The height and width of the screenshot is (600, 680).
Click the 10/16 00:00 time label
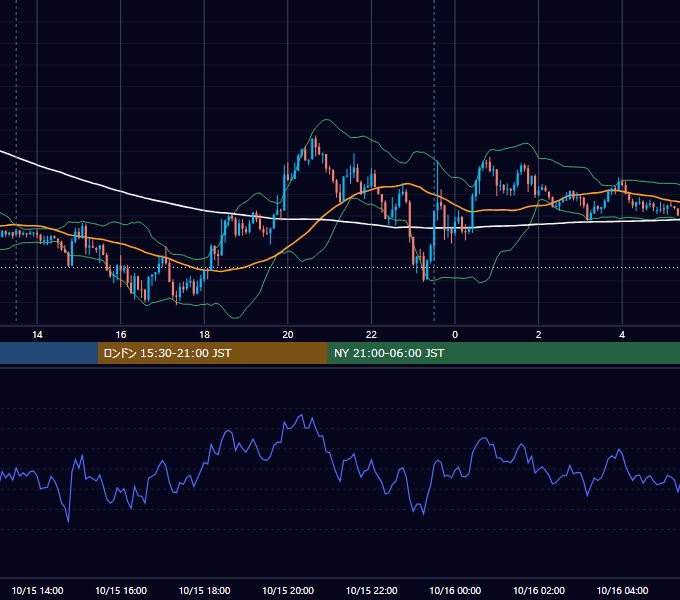tap(455, 590)
